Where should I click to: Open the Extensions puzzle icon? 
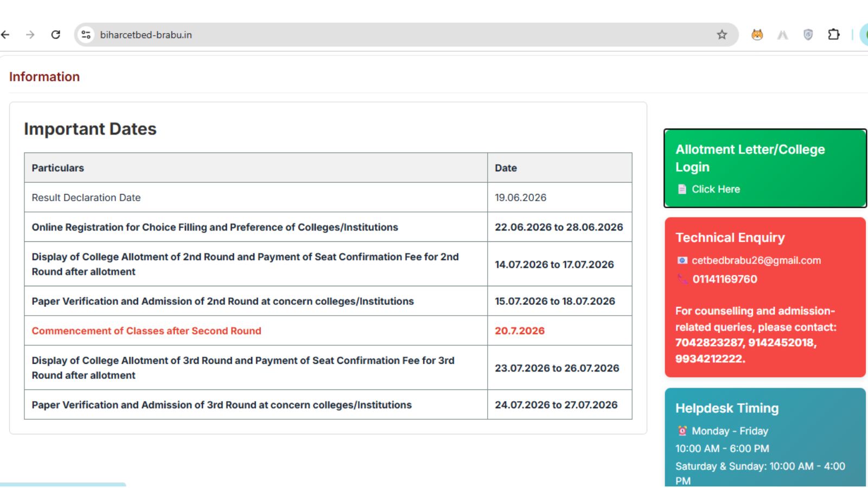click(834, 35)
